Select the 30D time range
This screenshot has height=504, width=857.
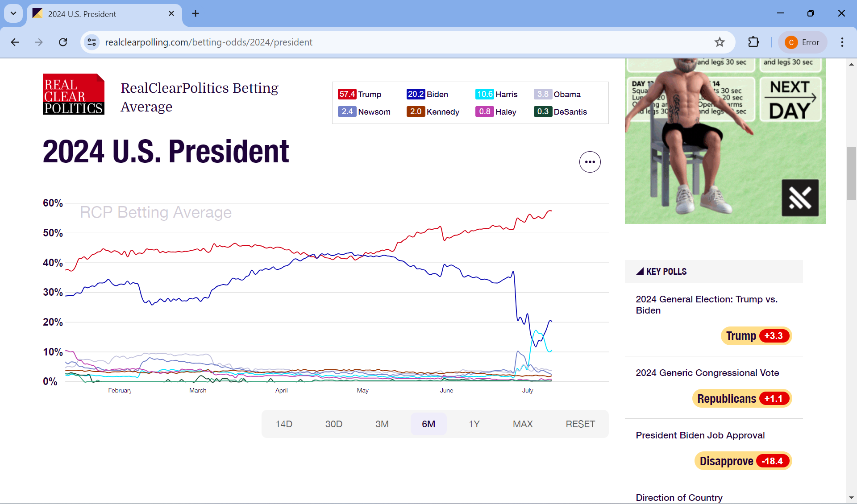tap(333, 424)
